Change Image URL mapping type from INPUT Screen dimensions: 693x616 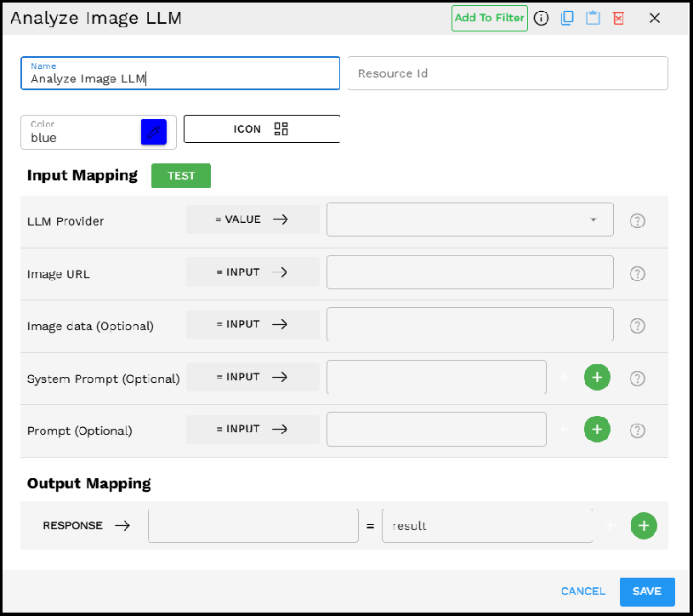point(253,271)
